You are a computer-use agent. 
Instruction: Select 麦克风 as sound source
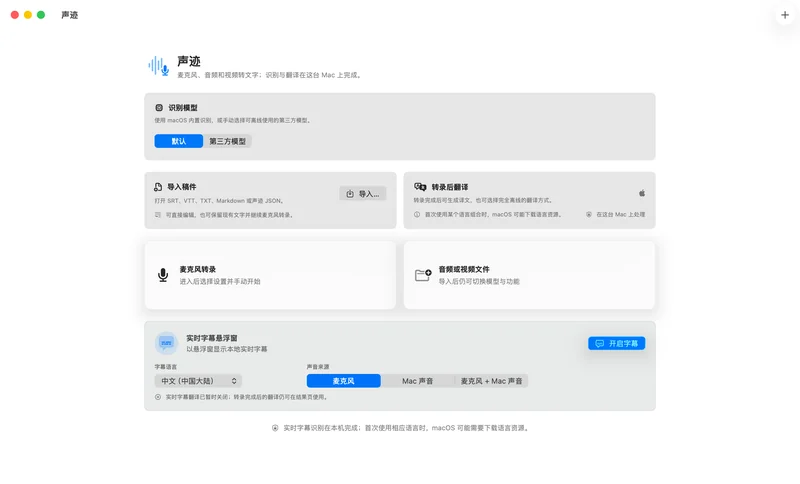(343, 381)
